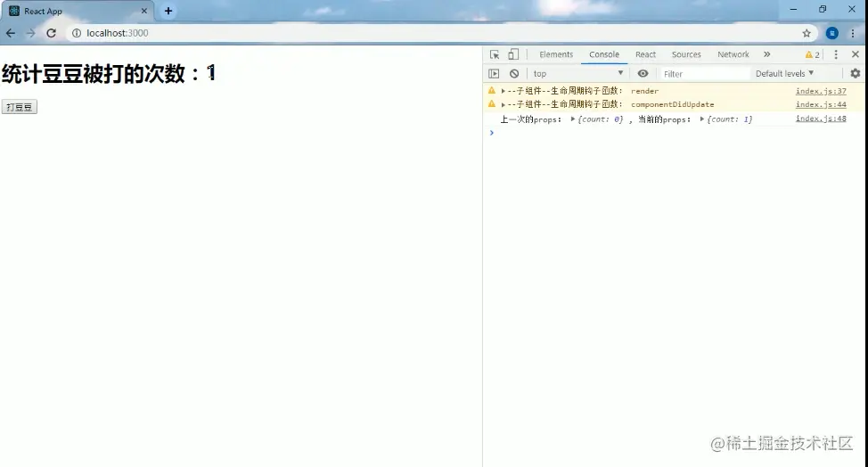The height and width of the screenshot is (467, 868).
Task: Reload the localhost page
Action: (51, 33)
